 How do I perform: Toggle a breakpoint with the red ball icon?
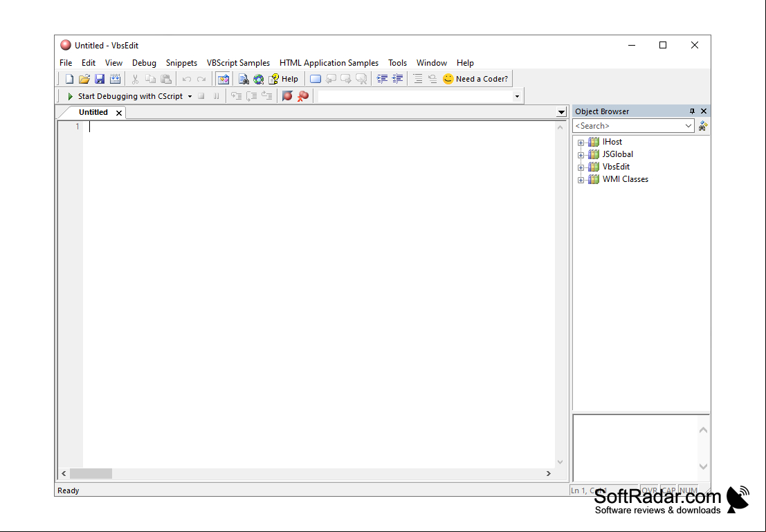(x=287, y=96)
